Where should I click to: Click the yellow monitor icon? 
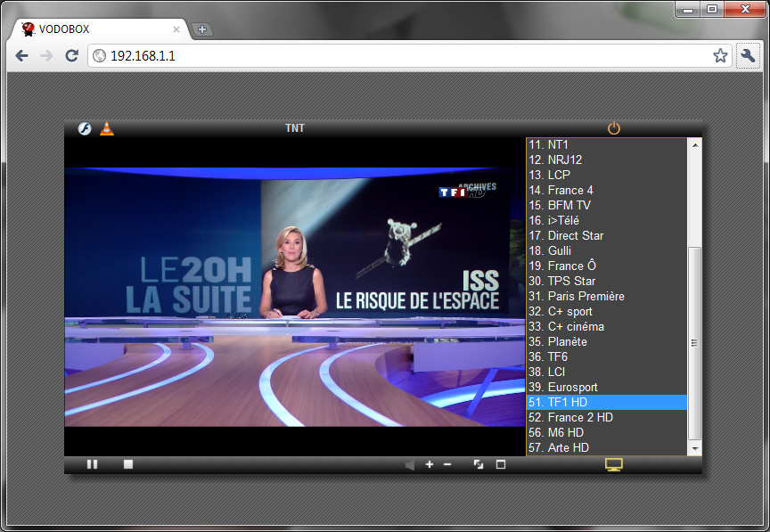(614, 464)
